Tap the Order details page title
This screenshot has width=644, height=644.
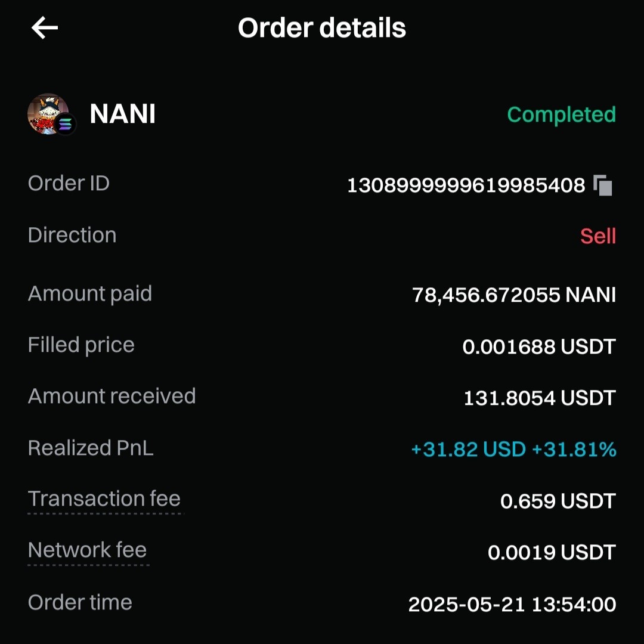tap(322, 28)
